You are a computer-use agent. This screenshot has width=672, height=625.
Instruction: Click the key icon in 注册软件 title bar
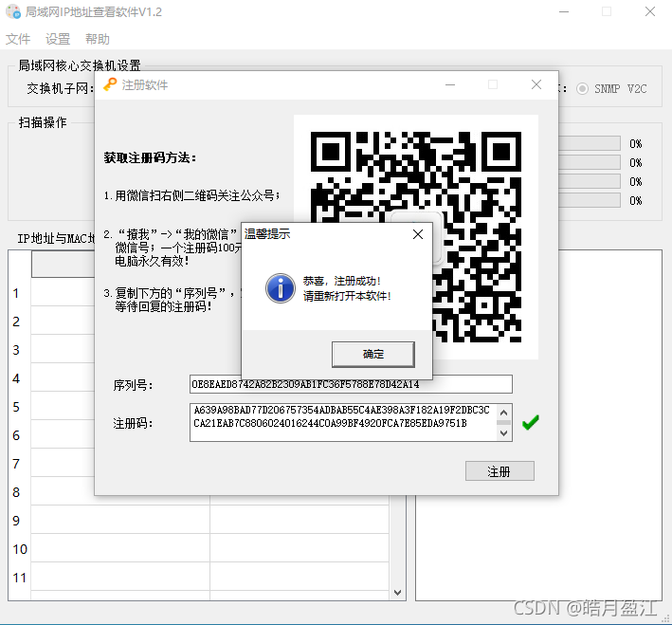(x=110, y=84)
